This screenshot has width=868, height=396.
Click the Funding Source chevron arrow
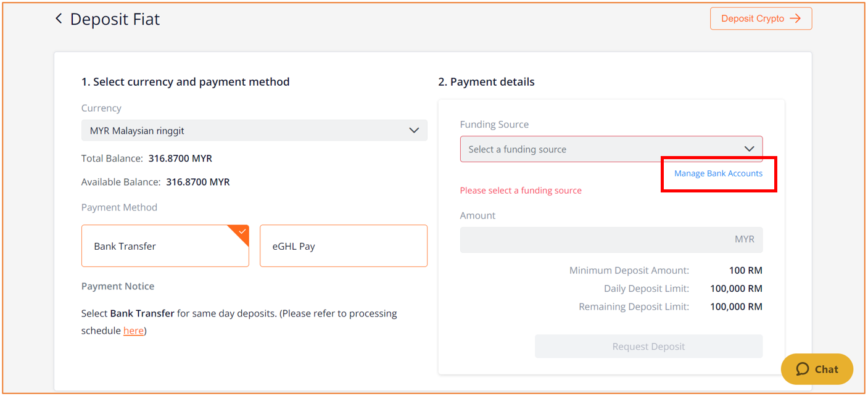coord(749,149)
